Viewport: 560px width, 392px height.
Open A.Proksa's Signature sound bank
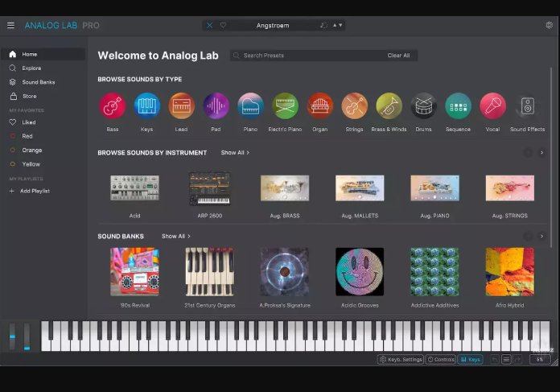[x=285, y=272]
